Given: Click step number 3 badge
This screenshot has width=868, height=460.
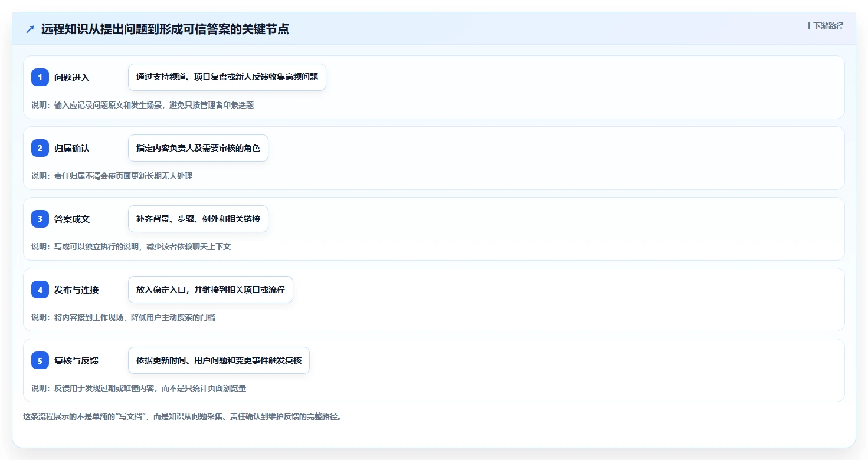Looking at the screenshot, I should (40, 219).
